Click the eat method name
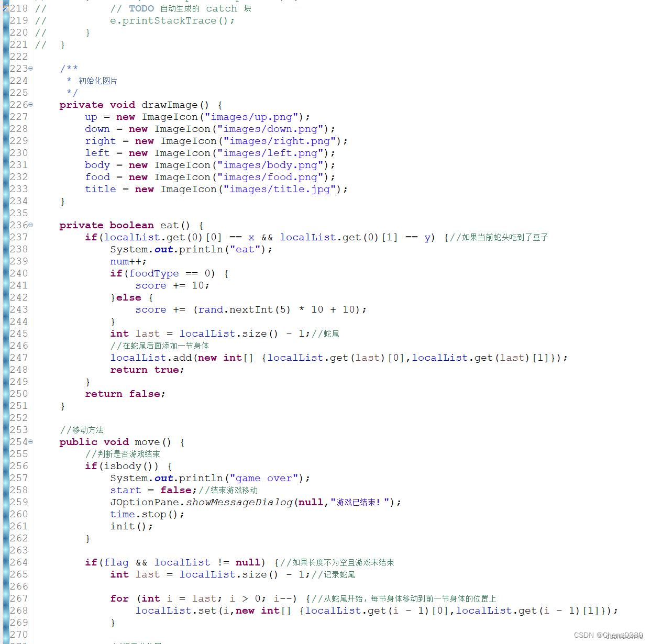Viewport: 651px width, 644px height. coord(169,225)
